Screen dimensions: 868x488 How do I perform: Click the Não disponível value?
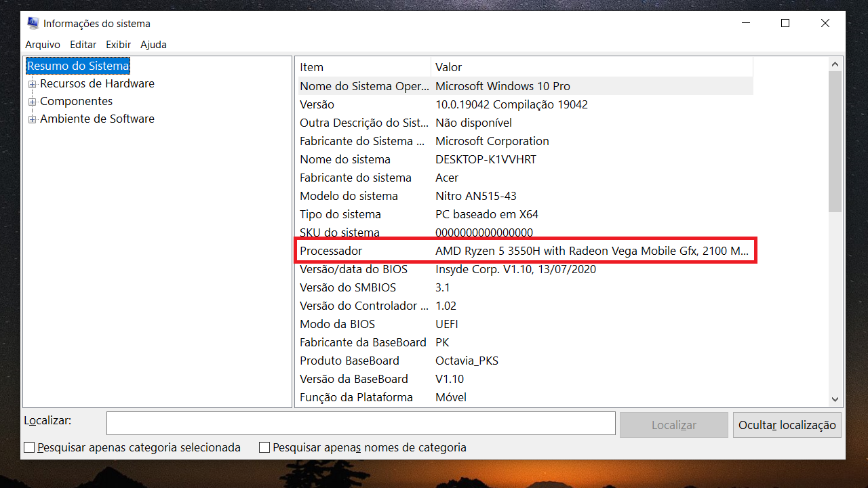pyautogui.click(x=473, y=123)
